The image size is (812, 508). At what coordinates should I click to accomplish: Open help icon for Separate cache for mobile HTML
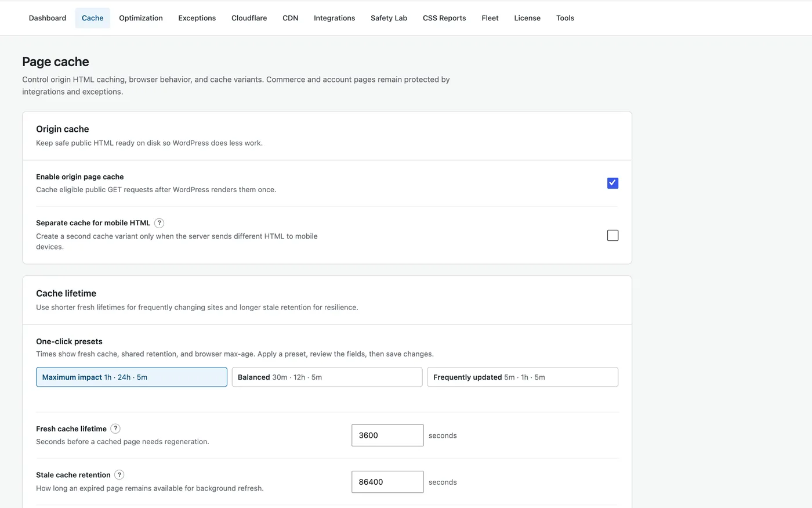tap(159, 223)
